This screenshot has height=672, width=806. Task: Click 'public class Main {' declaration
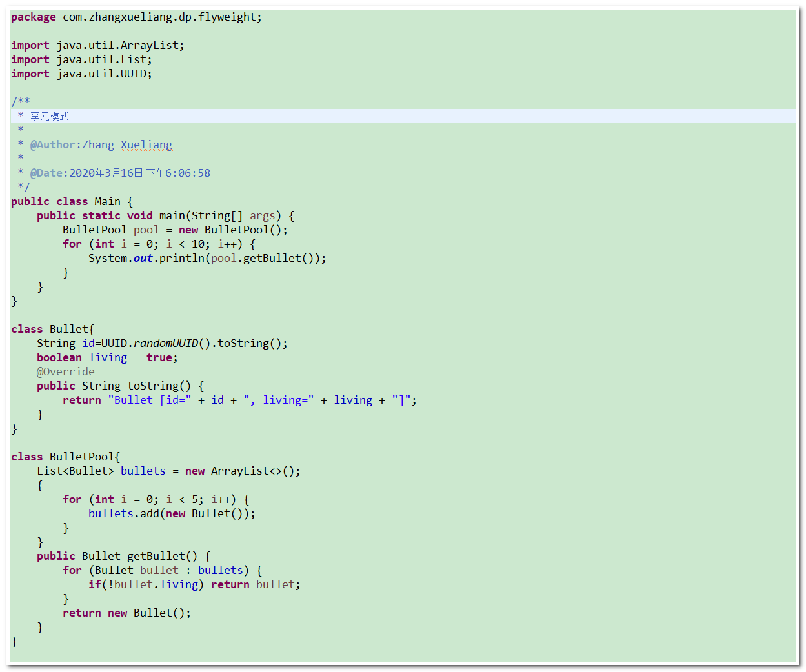[72, 202]
